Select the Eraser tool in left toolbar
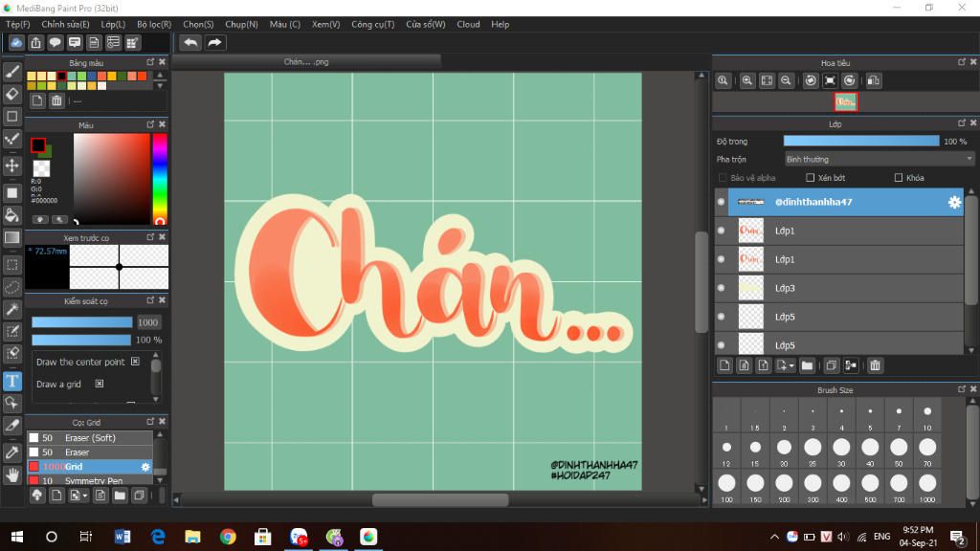Screen dimensions: 980x551 [11, 94]
